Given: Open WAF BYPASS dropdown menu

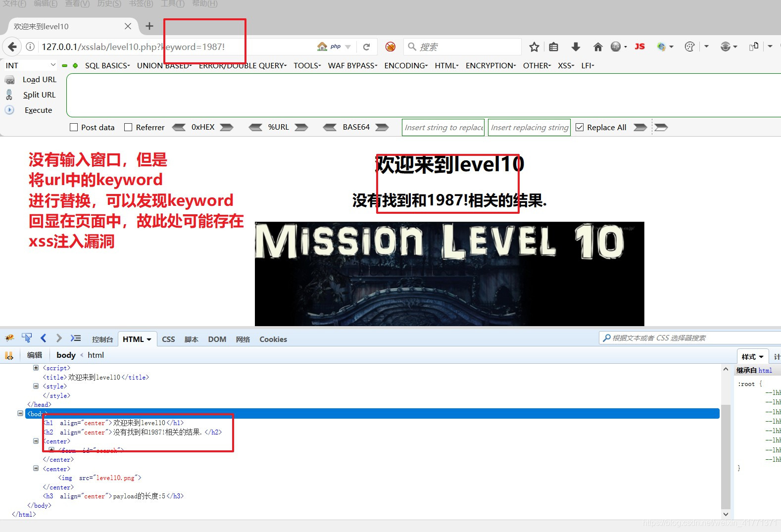Looking at the screenshot, I should (352, 65).
